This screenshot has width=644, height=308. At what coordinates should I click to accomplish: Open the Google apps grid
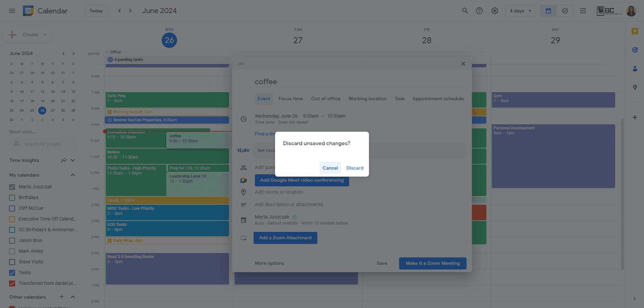583,11
